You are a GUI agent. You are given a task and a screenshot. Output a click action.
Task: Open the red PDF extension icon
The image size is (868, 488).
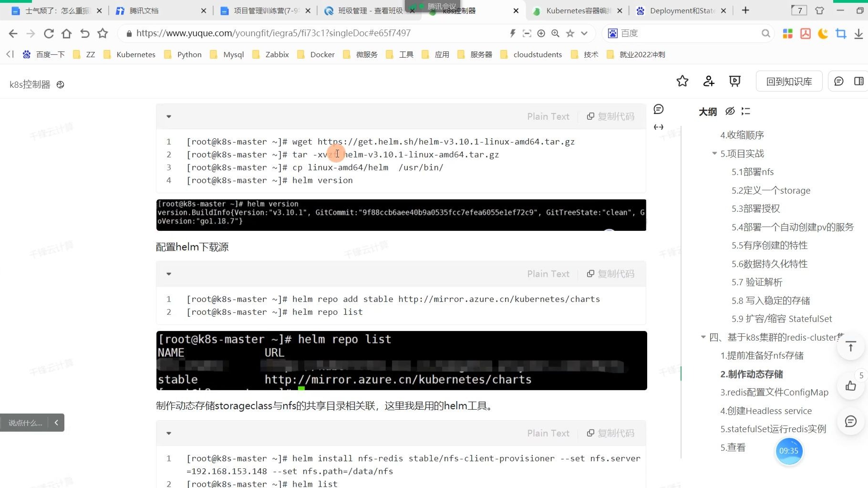(806, 33)
